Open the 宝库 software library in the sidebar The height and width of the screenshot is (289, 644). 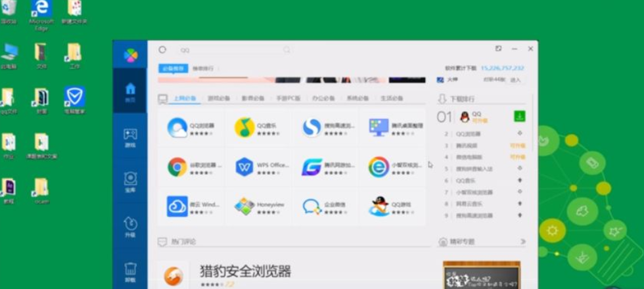[x=130, y=183]
